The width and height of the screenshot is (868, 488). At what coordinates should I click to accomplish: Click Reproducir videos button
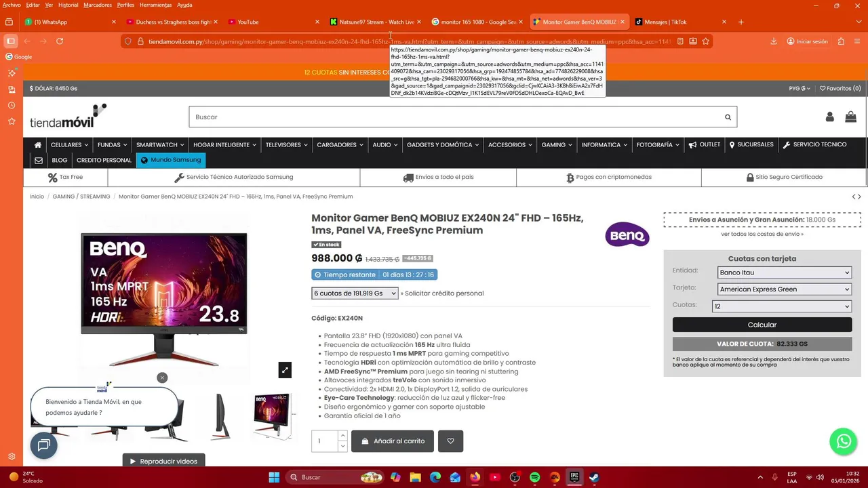[163, 462]
